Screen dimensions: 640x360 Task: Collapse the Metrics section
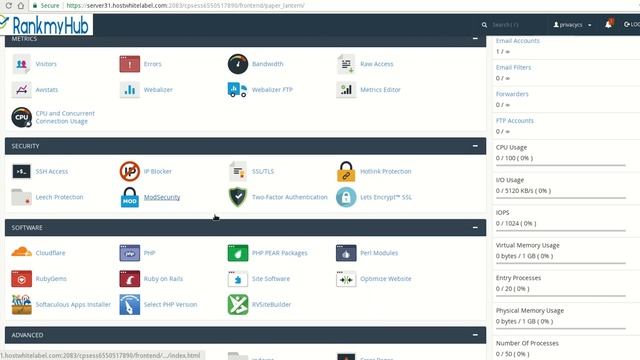click(x=475, y=38)
